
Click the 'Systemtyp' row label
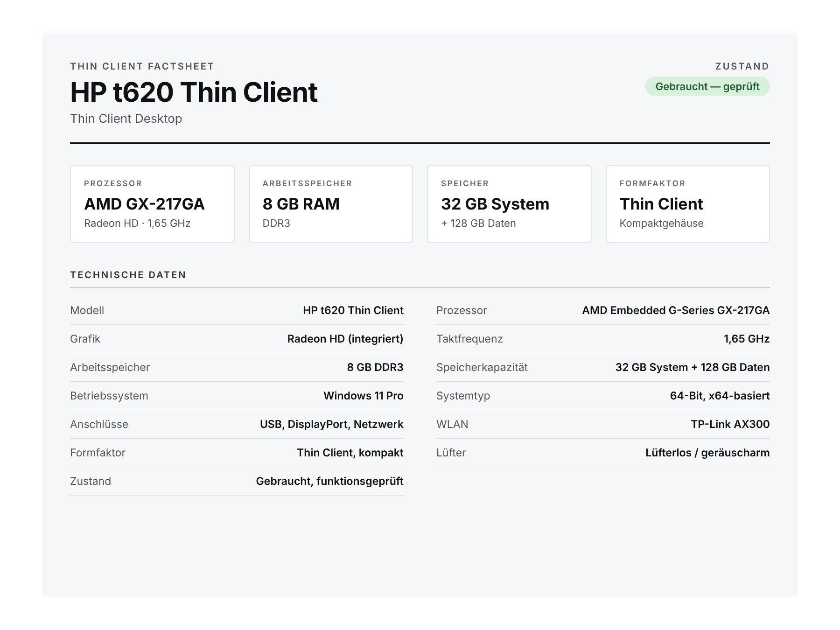coord(463,396)
